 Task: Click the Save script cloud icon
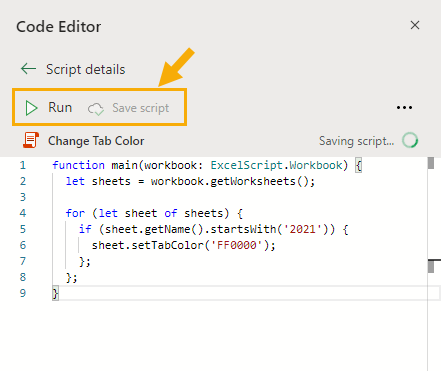point(96,109)
